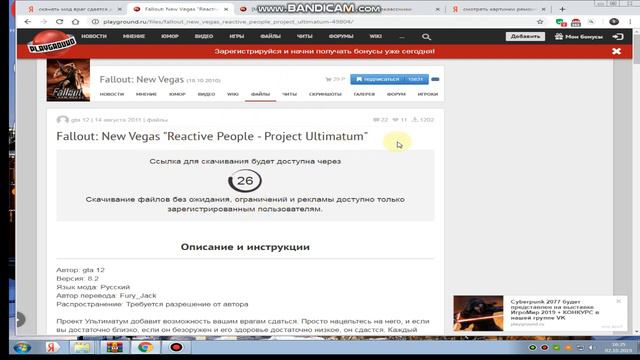The width and height of the screenshot is (640, 360).
Task: Open game Читы tab
Action: (289, 94)
